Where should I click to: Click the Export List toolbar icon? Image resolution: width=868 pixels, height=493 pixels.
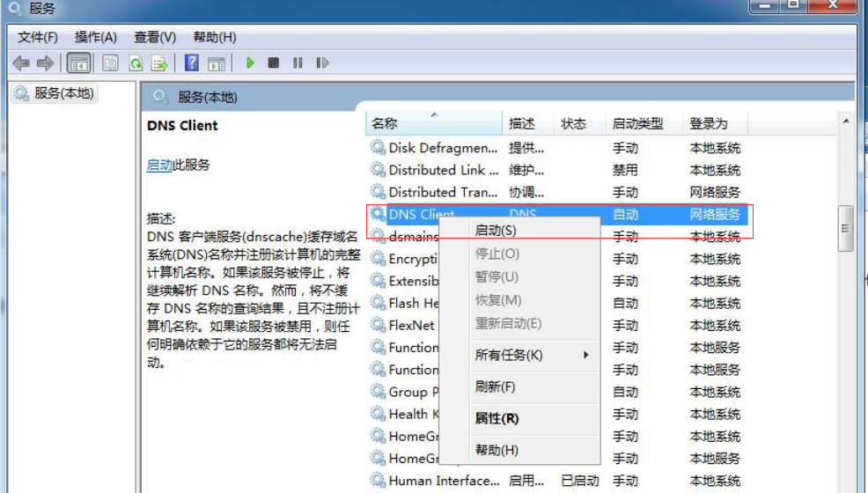point(159,63)
